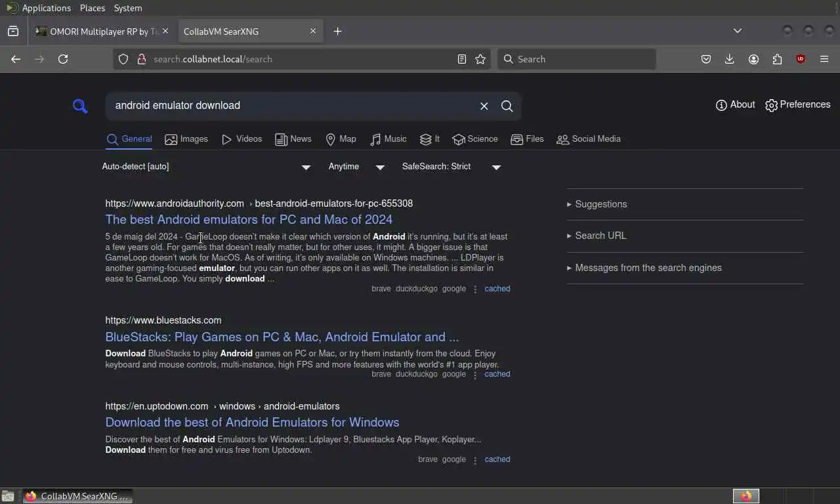Viewport: 840px width, 504px height.
Task: Click the site security padlock icon
Action: [x=141, y=59]
